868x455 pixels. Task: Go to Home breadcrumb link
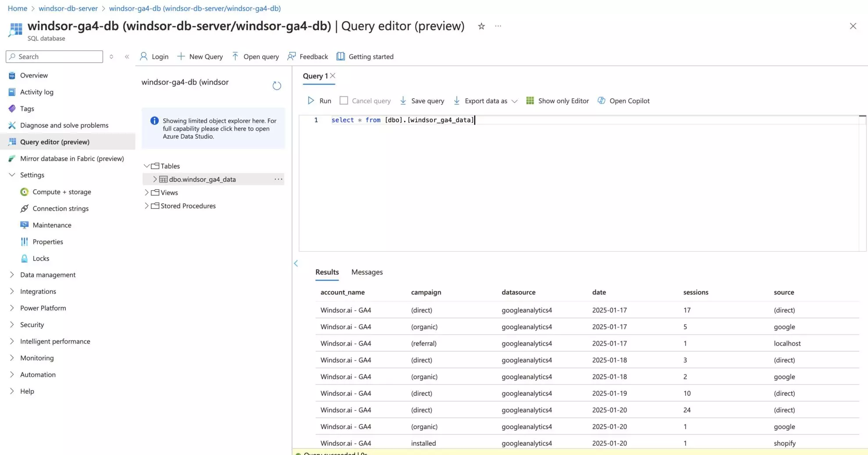point(18,8)
